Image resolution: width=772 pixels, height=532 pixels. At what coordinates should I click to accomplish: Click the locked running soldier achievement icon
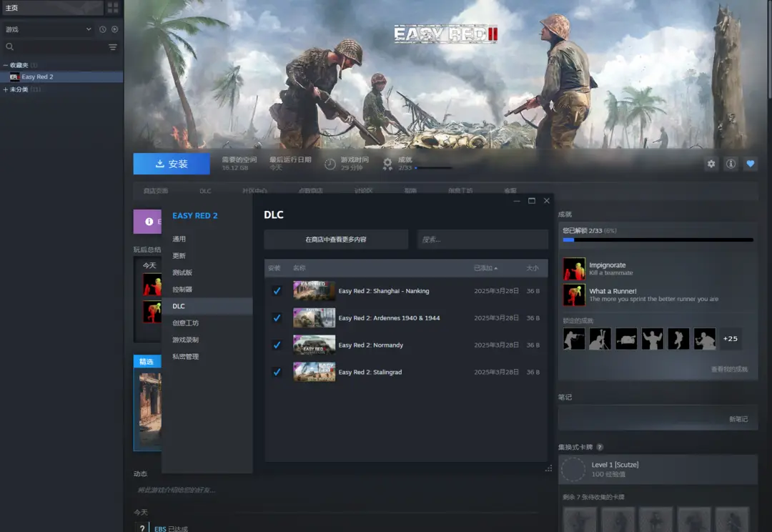pos(678,339)
